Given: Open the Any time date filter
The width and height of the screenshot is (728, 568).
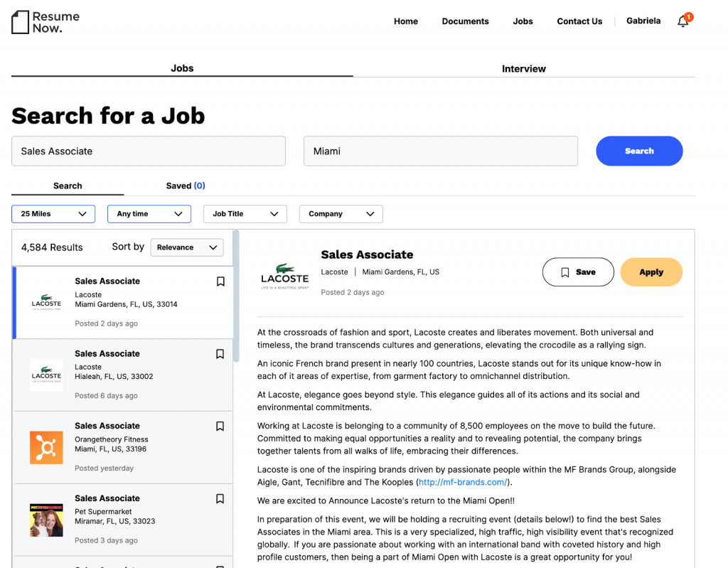Looking at the screenshot, I should [x=149, y=214].
